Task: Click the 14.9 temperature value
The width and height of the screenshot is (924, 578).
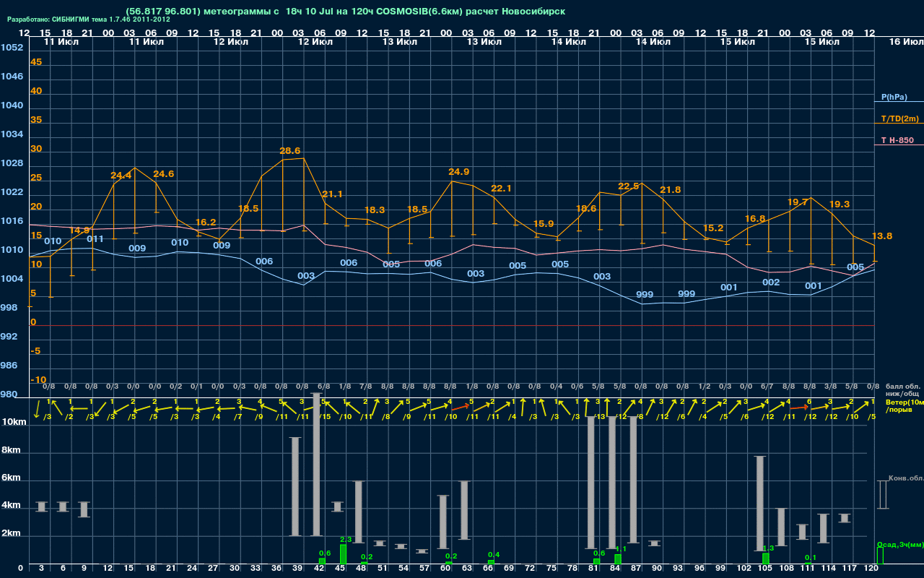Action: click(79, 230)
